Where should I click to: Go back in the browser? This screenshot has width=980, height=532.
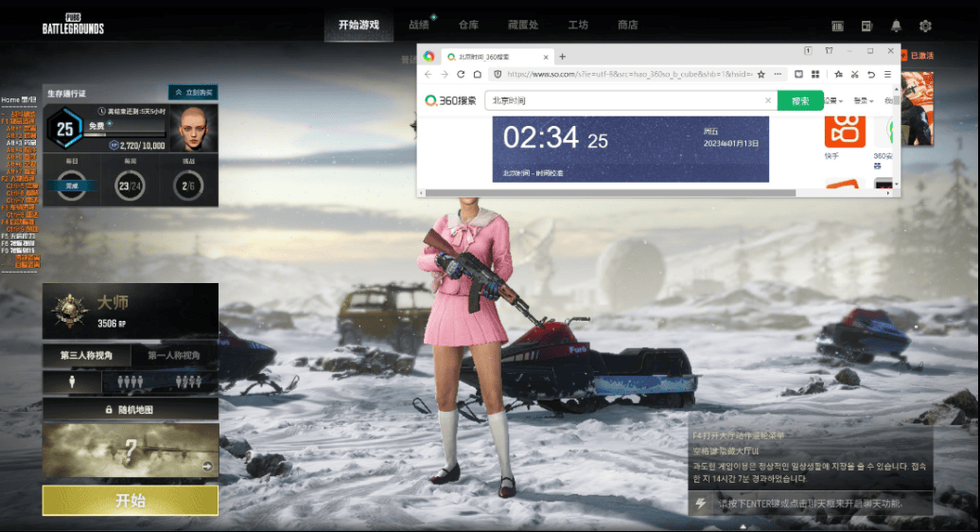(429, 74)
